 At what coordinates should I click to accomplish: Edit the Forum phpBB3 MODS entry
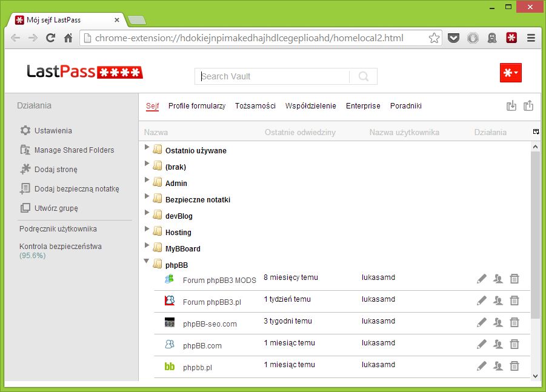pos(482,279)
